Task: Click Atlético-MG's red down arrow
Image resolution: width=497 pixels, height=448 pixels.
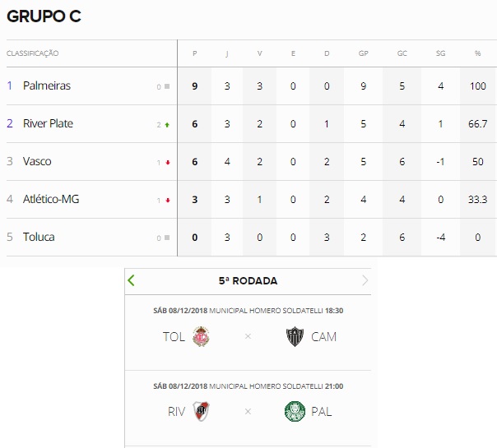Action: pyautogui.click(x=167, y=201)
